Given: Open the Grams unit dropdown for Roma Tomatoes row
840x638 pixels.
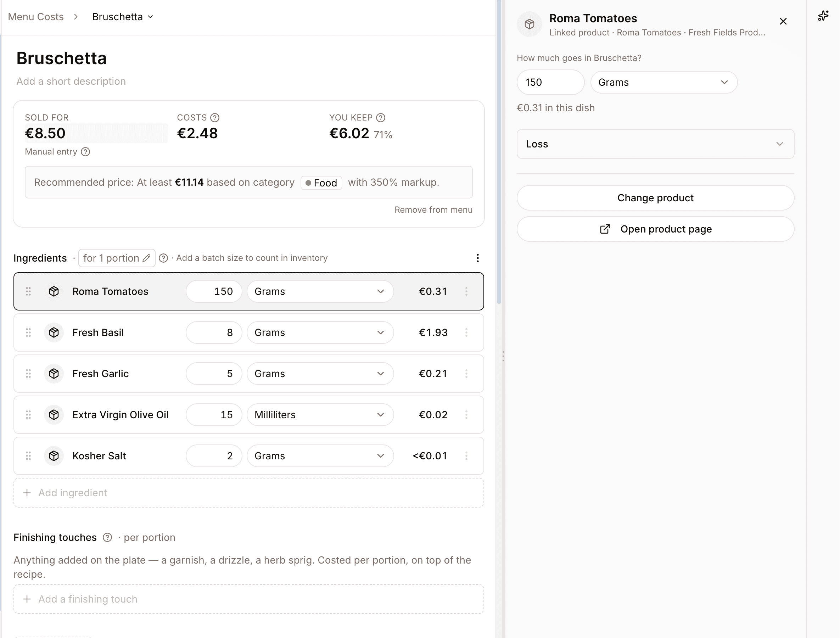Looking at the screenshot, I should 320,292.
